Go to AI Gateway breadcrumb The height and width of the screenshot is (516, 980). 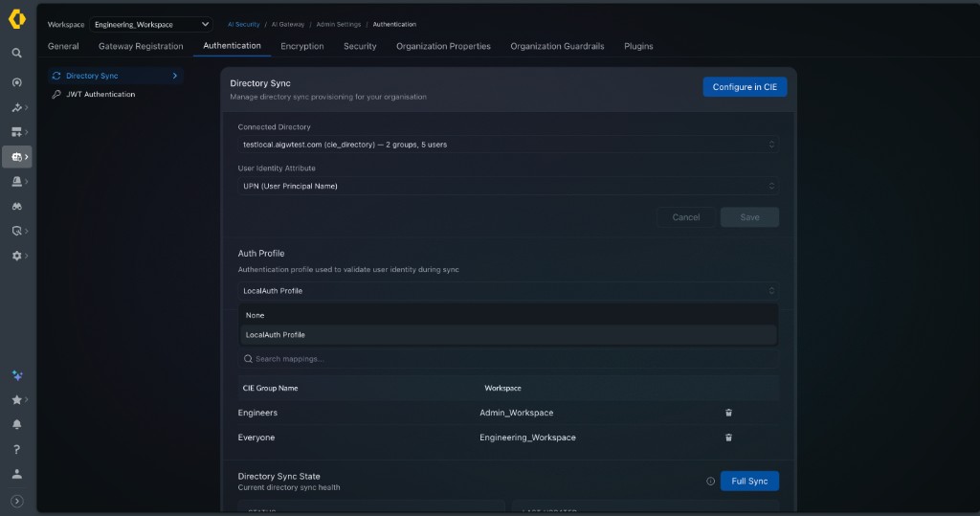[287, 24]
